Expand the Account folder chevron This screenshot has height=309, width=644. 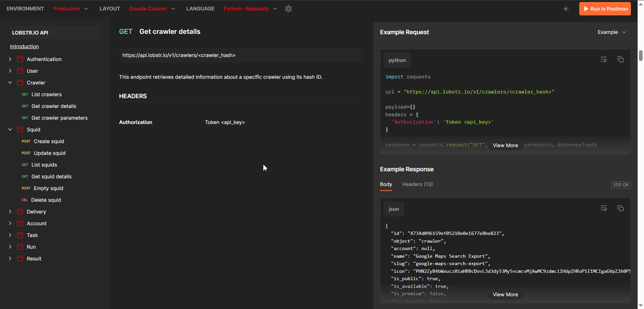point(10,223)
